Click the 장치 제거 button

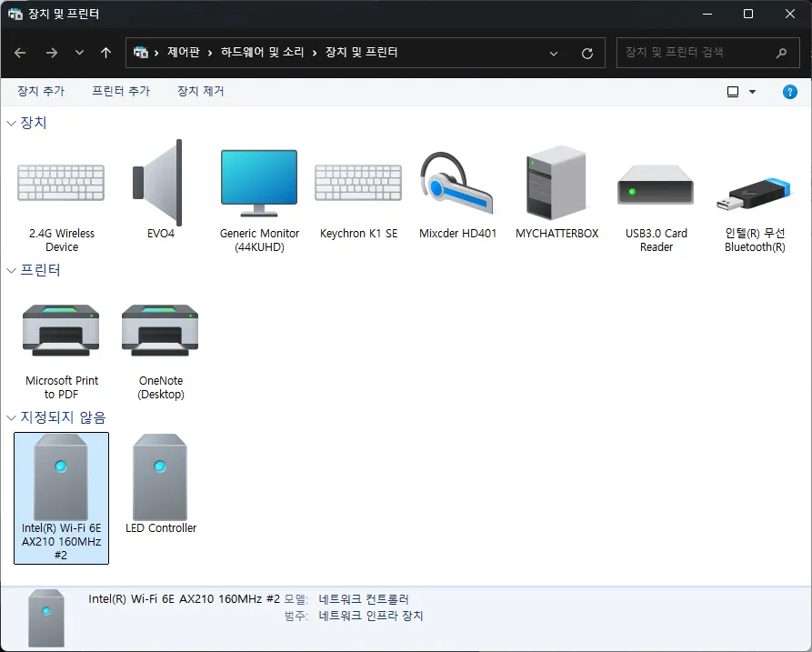[x=200, y=92]
